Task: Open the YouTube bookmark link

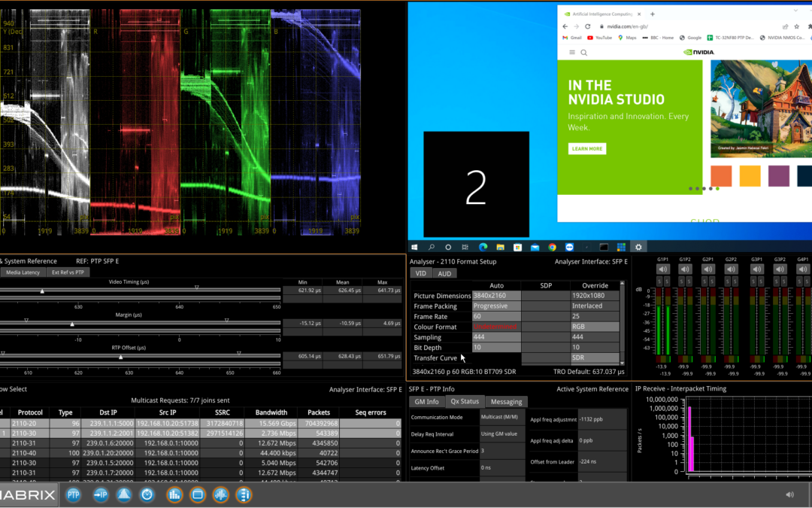Action: point(600,38)
